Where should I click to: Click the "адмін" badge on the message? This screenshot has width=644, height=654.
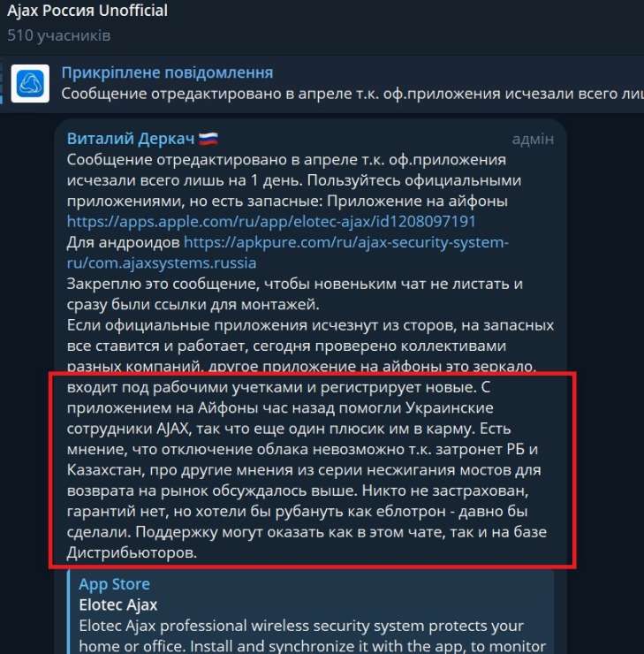pos(533,139)
